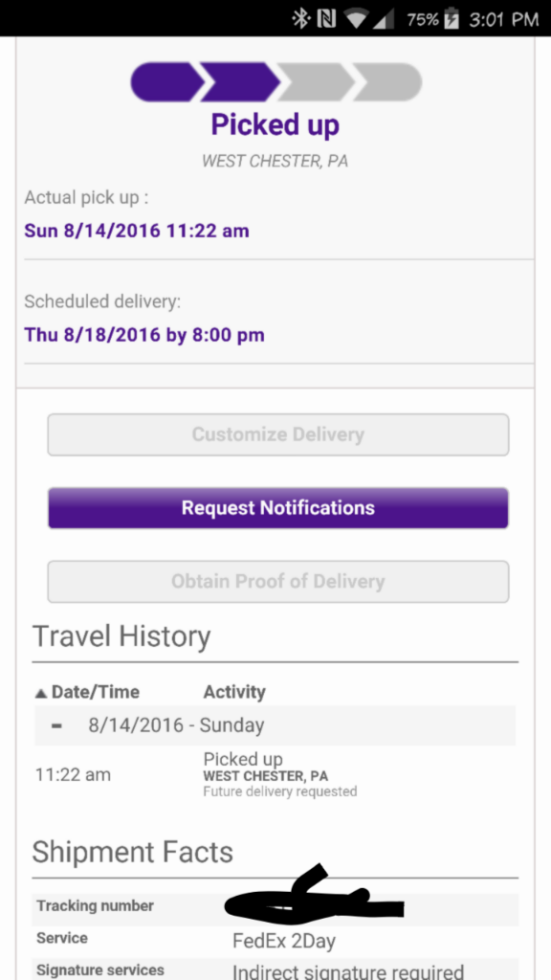Image resolution: width=551 pixels, height=980 pixels.
Task: Tap the Wi-Fi signal icon
Action: pos(357,19)
